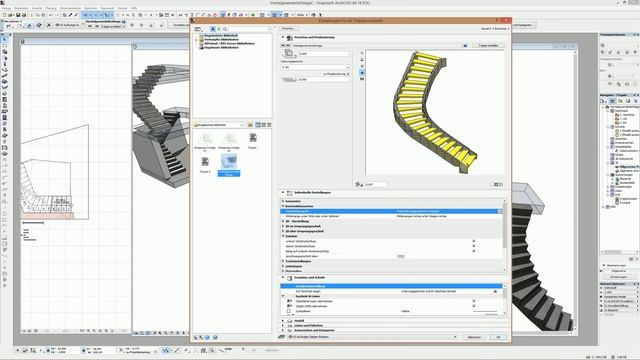This screenshot has width=640, height=360.
Task: Show preview picture mode in stair dialog
Action: click(x=362, y=78)
